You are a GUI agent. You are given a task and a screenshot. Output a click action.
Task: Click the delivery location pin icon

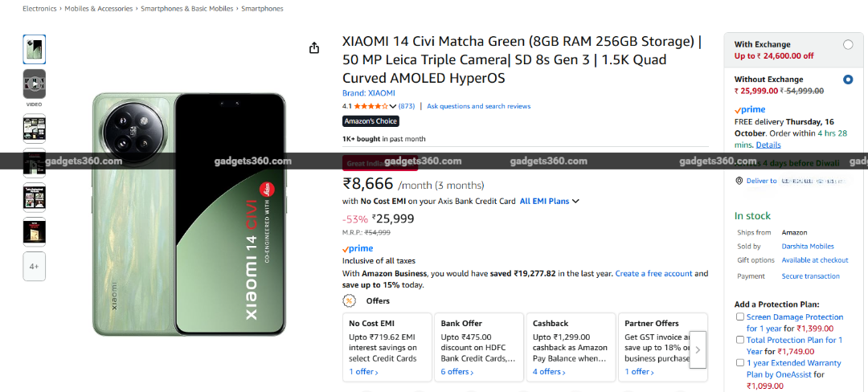[x=739, y=181]
